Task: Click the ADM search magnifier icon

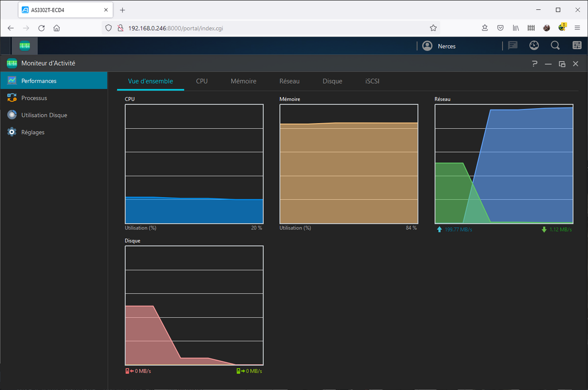Action: click(555, 46)
